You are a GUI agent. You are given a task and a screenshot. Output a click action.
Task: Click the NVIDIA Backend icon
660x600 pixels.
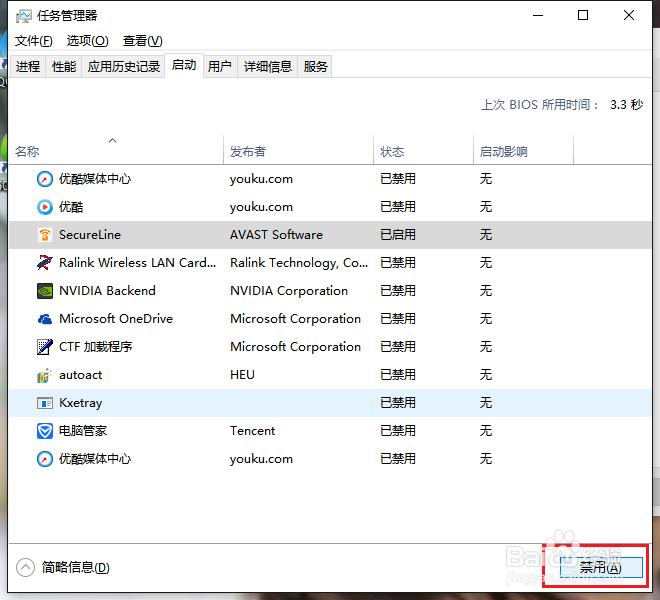click(45, 291)
